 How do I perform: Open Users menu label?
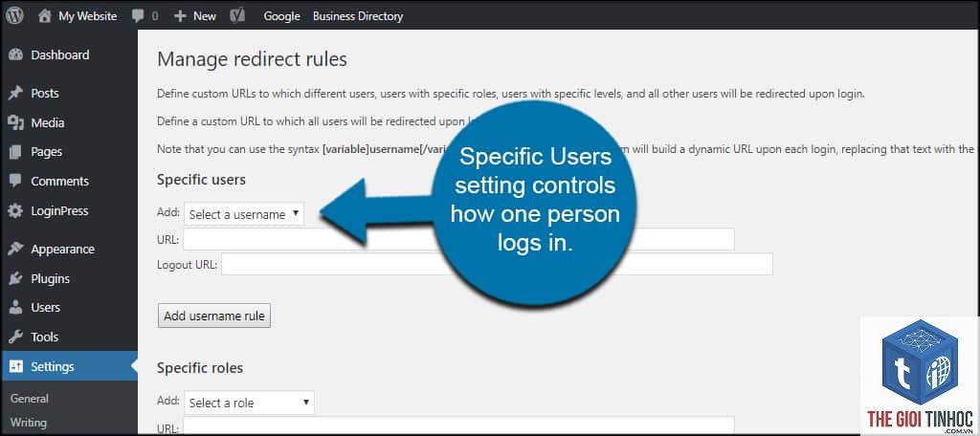[46, 307]
